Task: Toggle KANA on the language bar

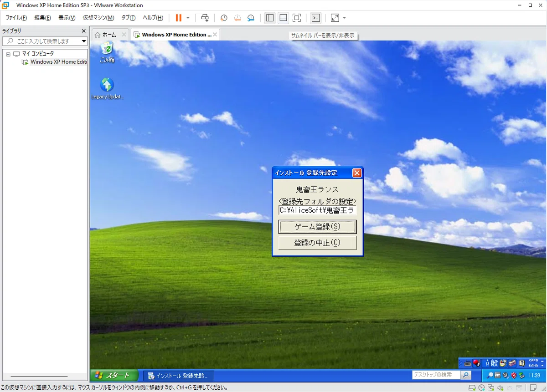Action: [x=533, y=366]
